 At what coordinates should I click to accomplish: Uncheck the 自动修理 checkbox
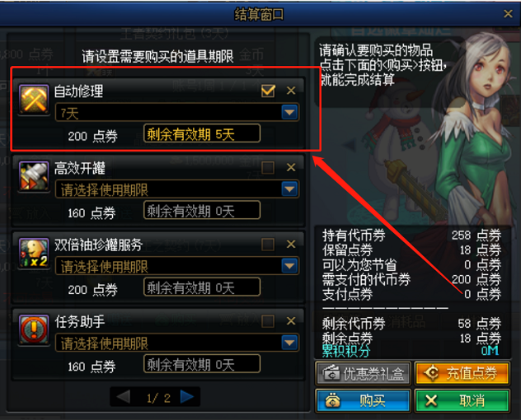pyautogui.click(x=268, y=91)
